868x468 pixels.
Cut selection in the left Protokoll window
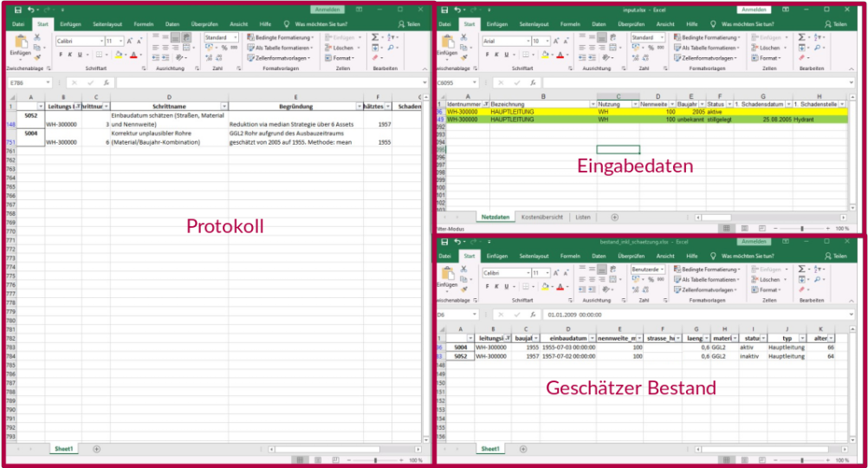point(37,37)
